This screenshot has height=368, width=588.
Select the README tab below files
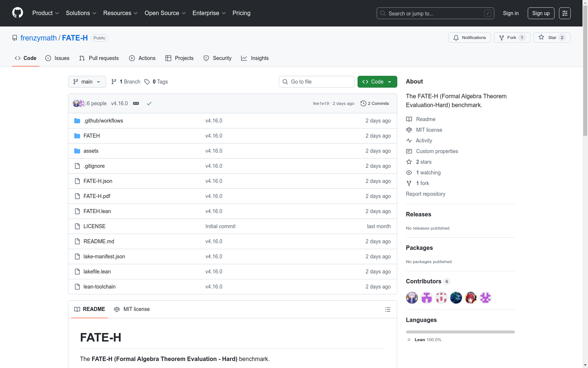pos(90,309)
